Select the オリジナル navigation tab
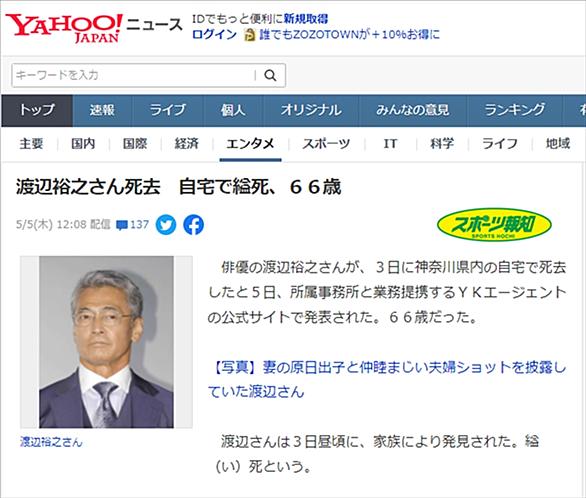 click(311, 111)
